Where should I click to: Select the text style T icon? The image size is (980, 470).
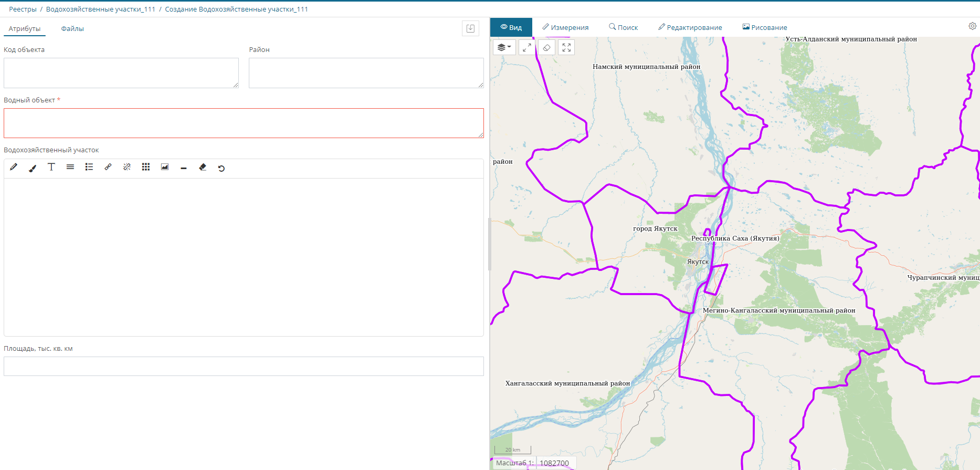click(51, 167)
